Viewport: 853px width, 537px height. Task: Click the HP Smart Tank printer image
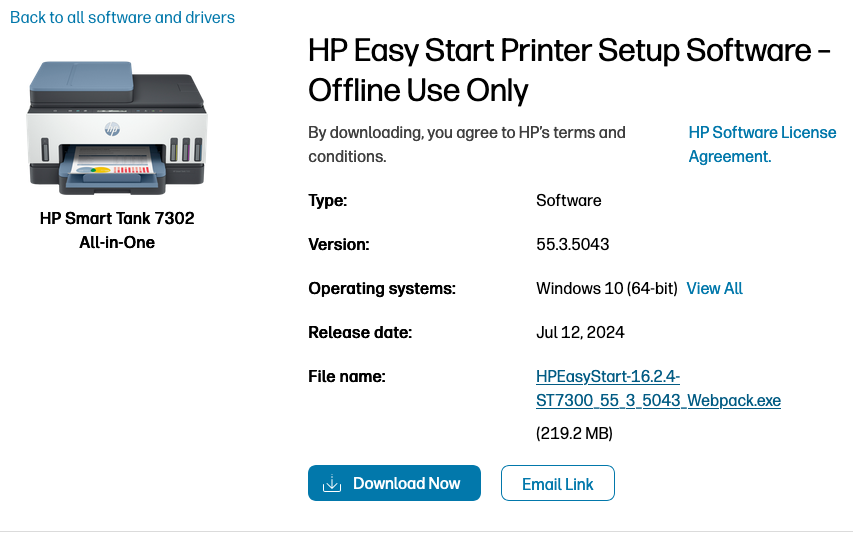click(116, 127)
